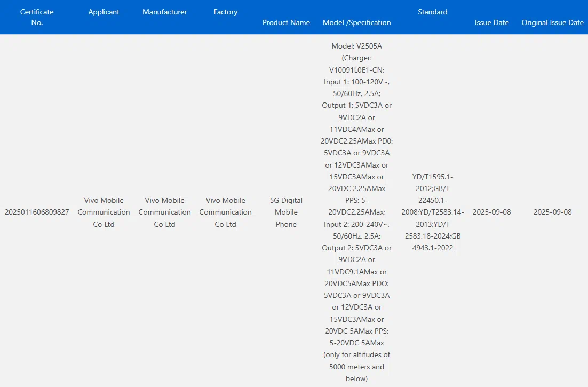Select charger model V10091L0E1-CN text
The width and height of the screenshot is (588, 387).
click(356, 70)
